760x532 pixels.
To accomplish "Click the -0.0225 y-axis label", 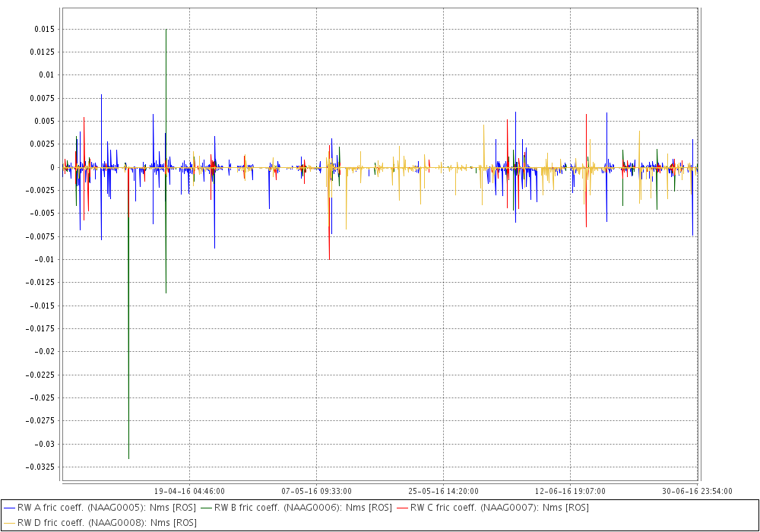I will 40,375.
